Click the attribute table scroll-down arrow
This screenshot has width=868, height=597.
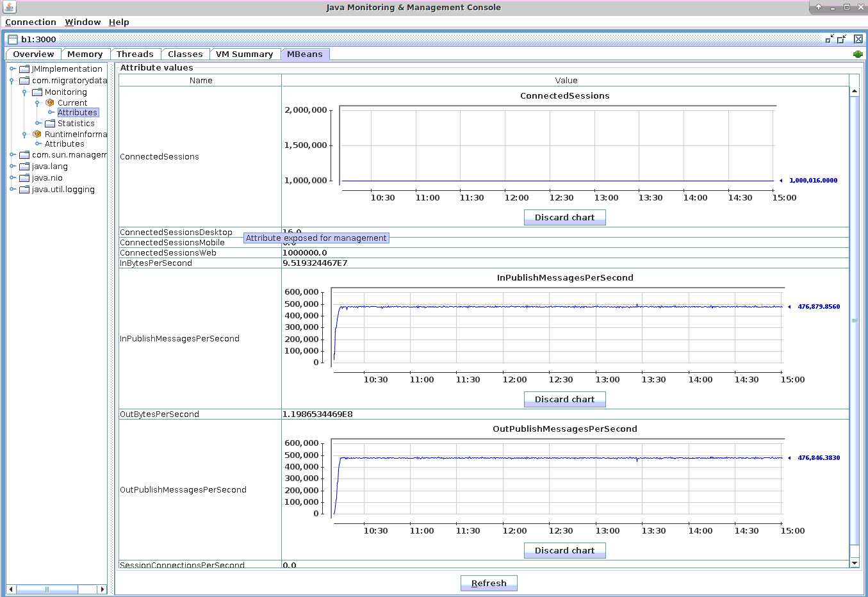pos(855,563)
